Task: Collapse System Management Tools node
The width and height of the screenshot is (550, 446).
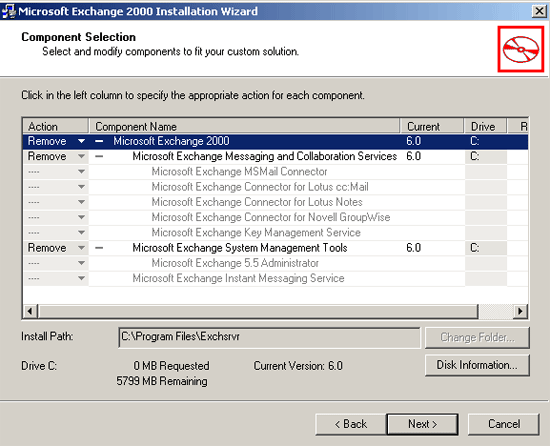Action: coord(99,248)
